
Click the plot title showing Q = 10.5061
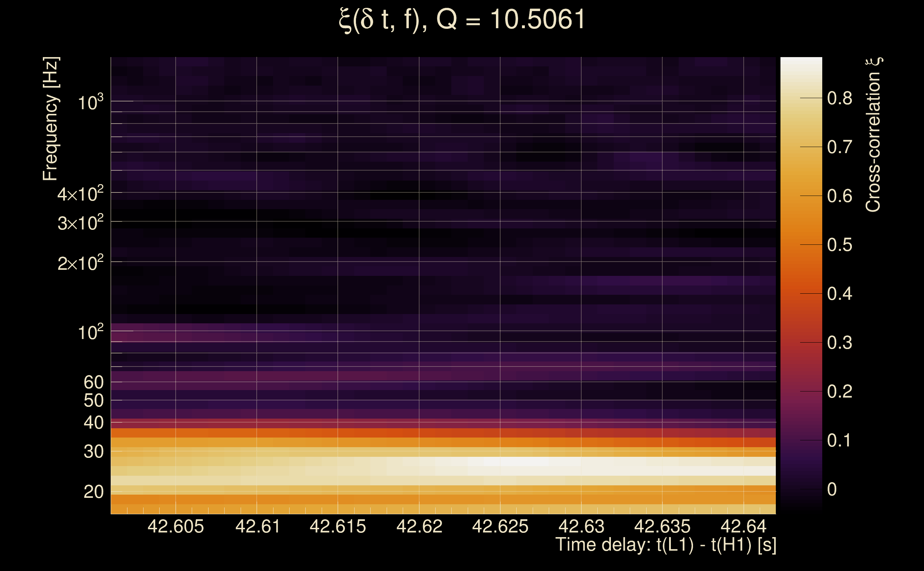pyautogui.click(x=462, y=20)
